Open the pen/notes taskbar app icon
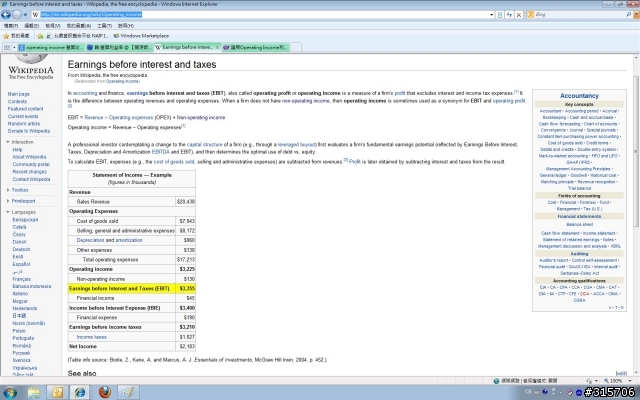Viewport: 640px width, 400px height. coord(128,393)
